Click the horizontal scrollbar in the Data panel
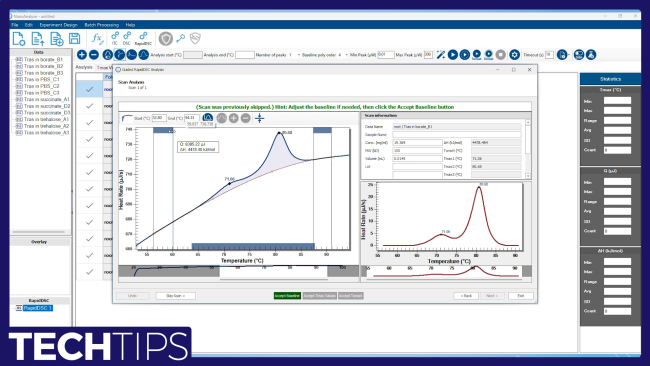This screenshot has height=366, width=650. pos(39,232)
